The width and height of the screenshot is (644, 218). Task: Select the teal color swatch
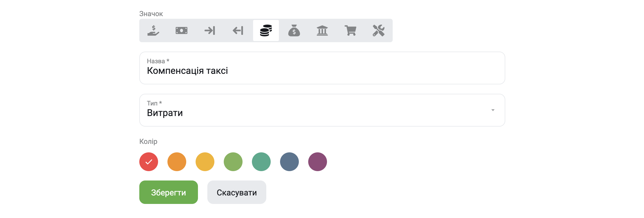click(x=261, y=162)
